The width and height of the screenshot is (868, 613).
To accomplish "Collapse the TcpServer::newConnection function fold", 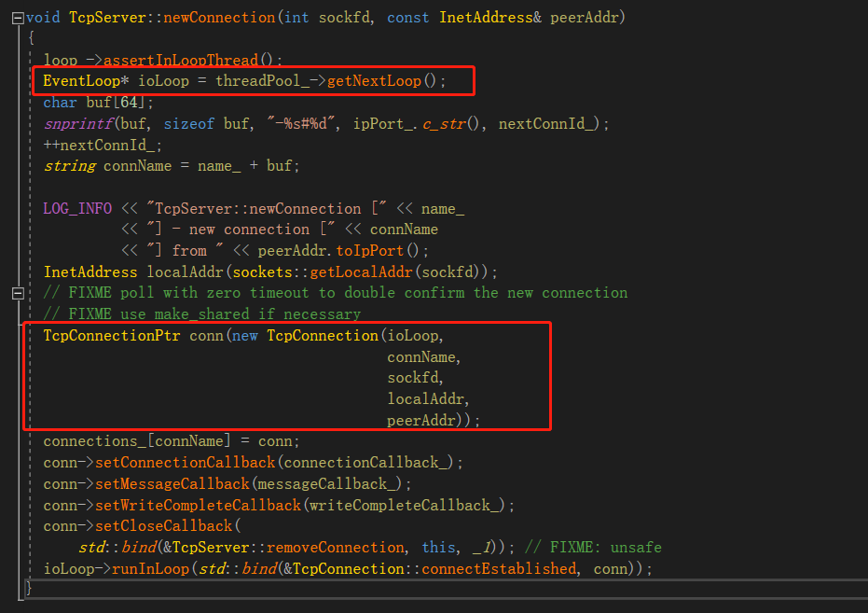I will tap(18, 19).
